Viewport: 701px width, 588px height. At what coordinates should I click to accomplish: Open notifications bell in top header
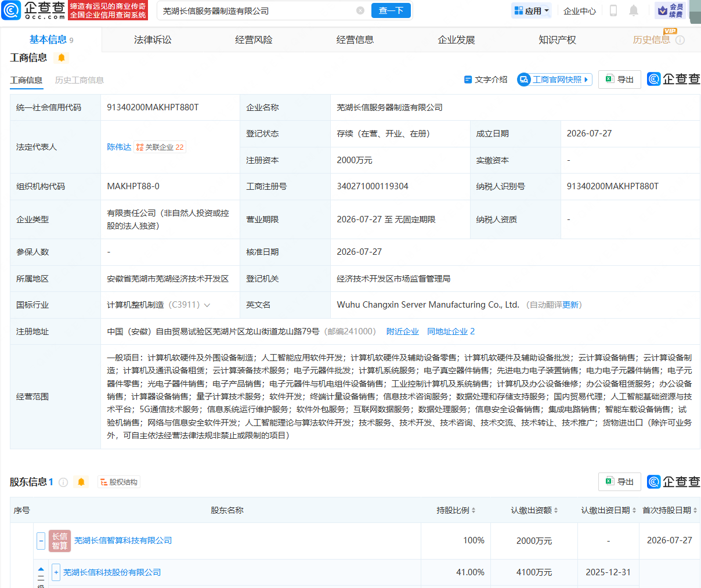tap(634, 10)
